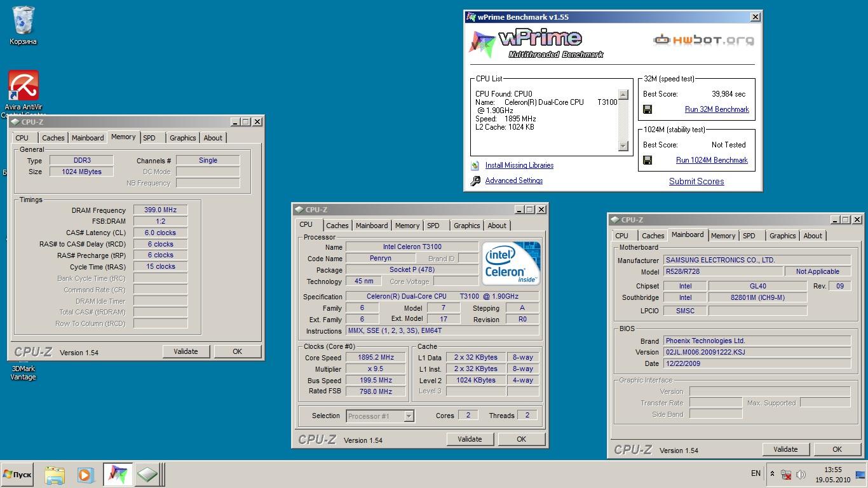Open SPD tab in Mainboard CPU-Z window
This screenshot has width=868, height=488.
[749, 236]
